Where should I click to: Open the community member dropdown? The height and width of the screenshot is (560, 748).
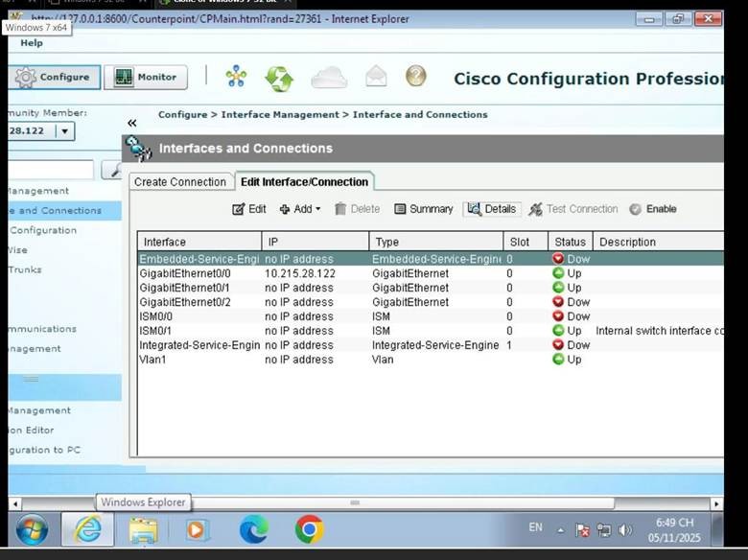(x=65, y=132)
